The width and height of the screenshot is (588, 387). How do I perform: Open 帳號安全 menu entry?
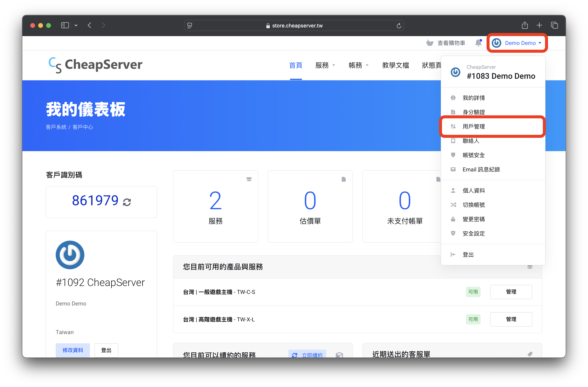coord(473,155)
